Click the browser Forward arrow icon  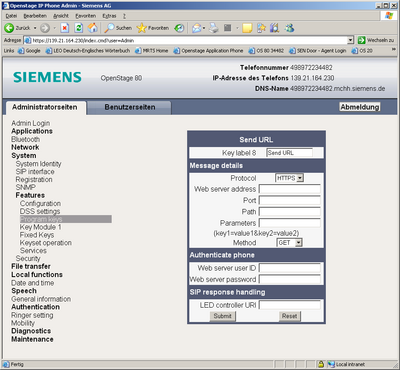coord(45,28)
